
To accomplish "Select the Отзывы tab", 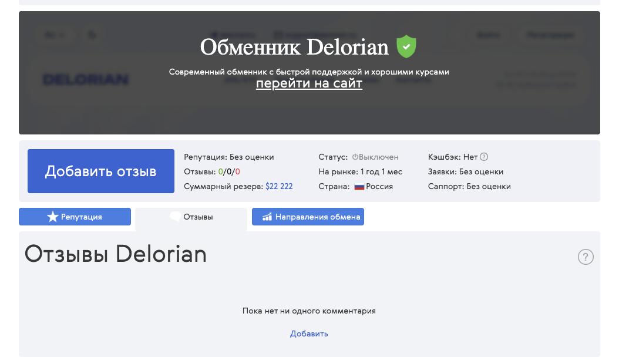I will coord(191,216).
